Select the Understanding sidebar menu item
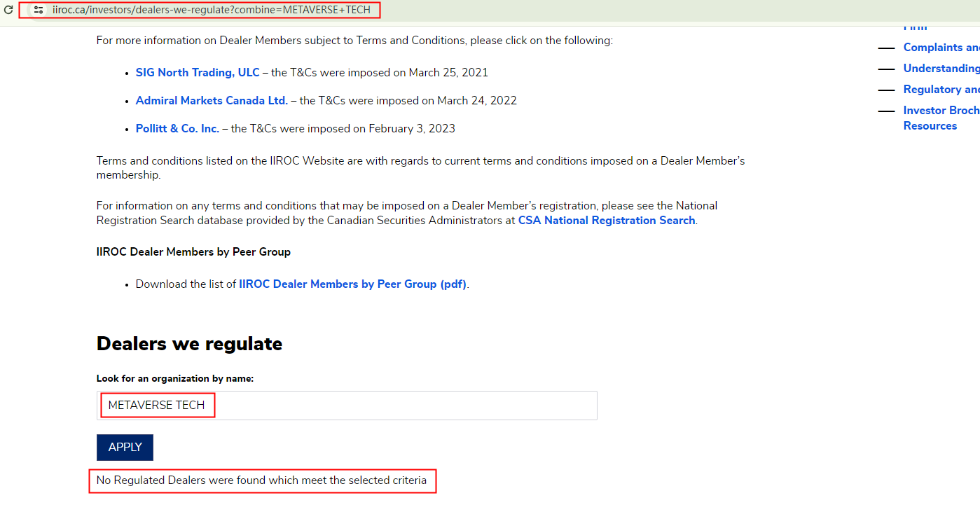This screenshot has width=980, height=512. [941, 69]
